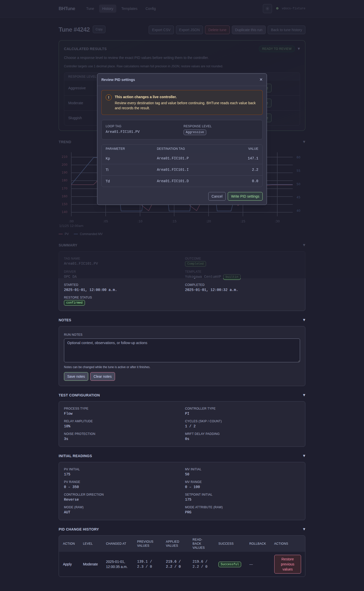Cancel the Review PID settings dialog
The width and height of the screenshot is (364, 591).
point(217,196)
